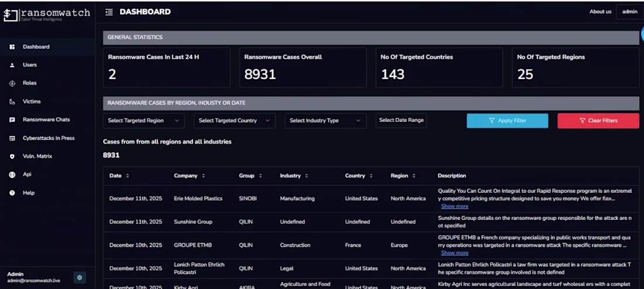
Task: Click Construction industry cell
Action: [x=295, y=245]
